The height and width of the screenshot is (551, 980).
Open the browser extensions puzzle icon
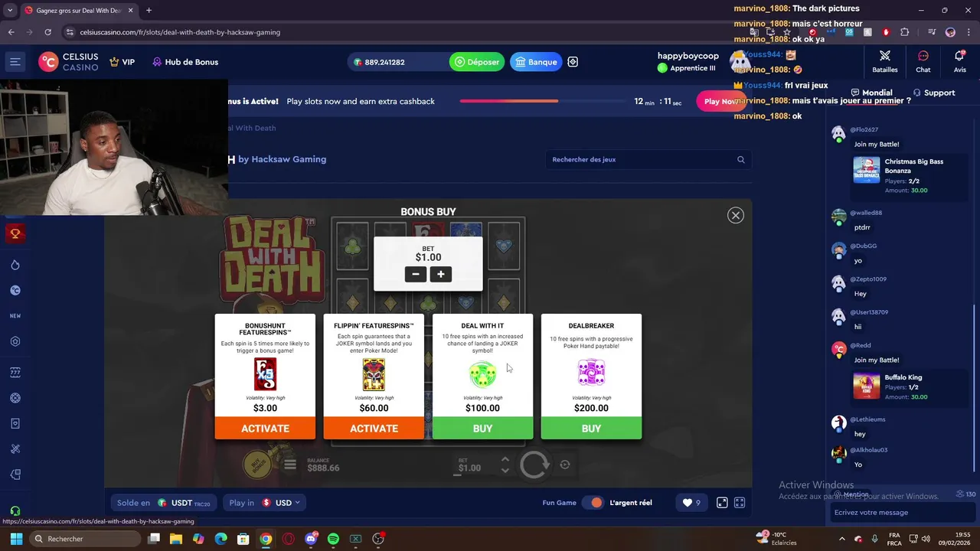tap(905, 32)
